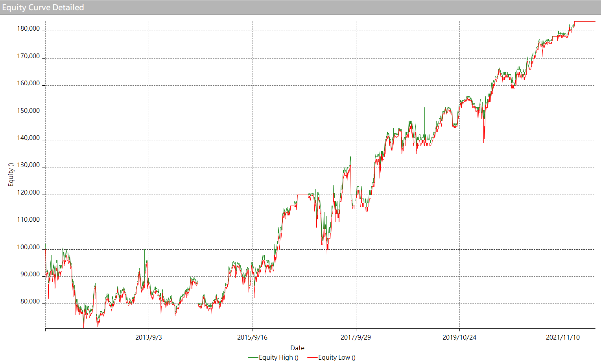
Task: Click the 160,000 equity axis label
Action: tap(28, 83)
